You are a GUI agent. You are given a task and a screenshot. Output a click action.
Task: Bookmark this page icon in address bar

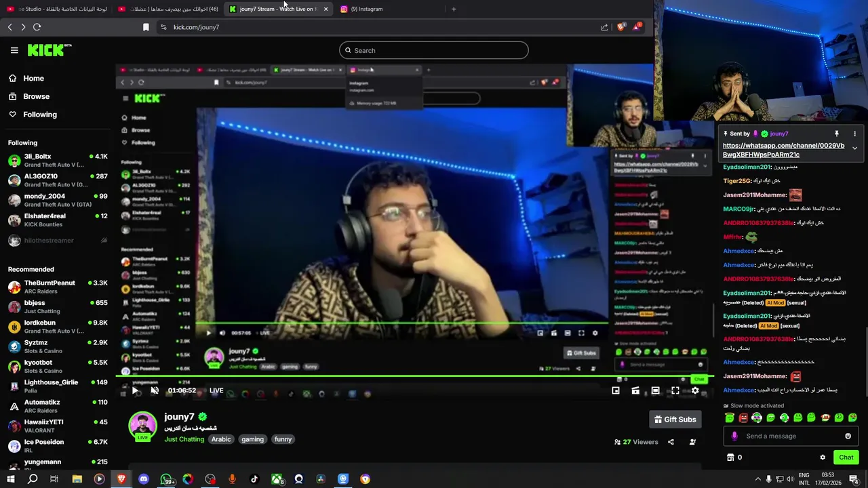(146, 27)
